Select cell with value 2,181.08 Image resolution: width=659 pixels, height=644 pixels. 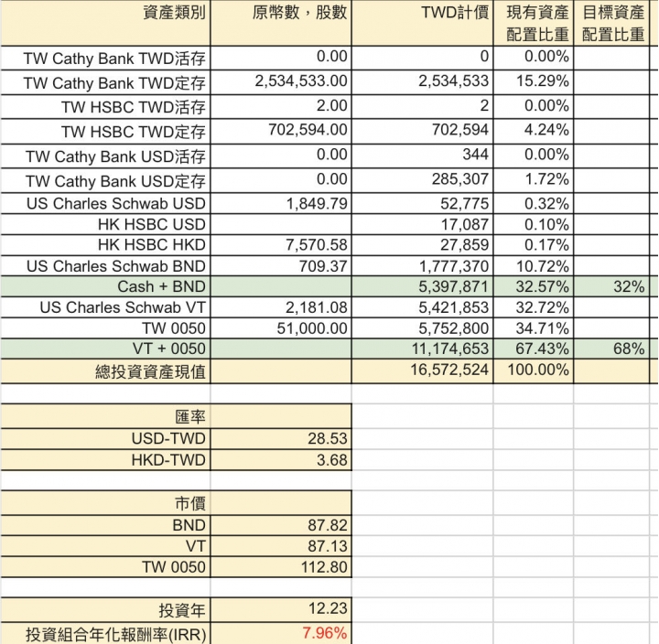click(x=281, y=307)
